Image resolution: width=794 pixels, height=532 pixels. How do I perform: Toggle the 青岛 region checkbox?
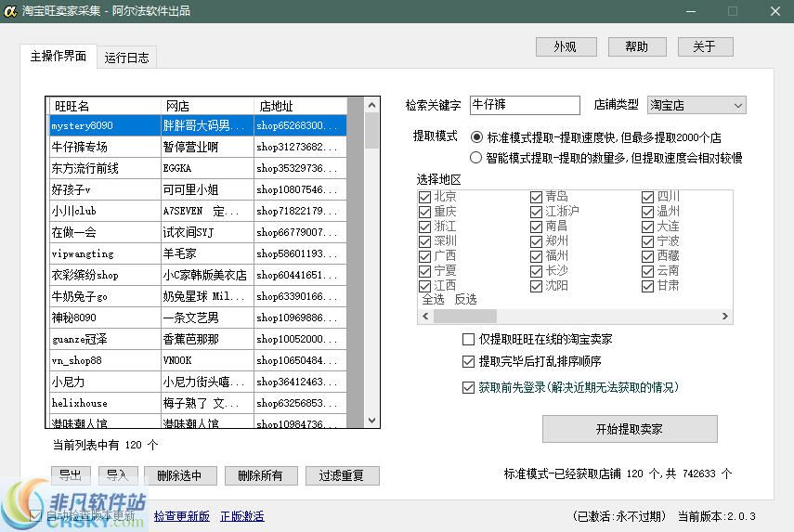point(536,197)
